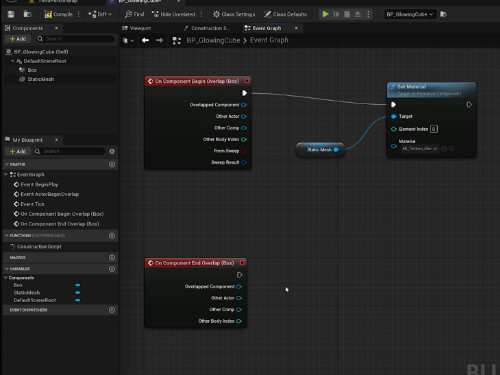Click the Pause simulation icon

tap(336, 14)
